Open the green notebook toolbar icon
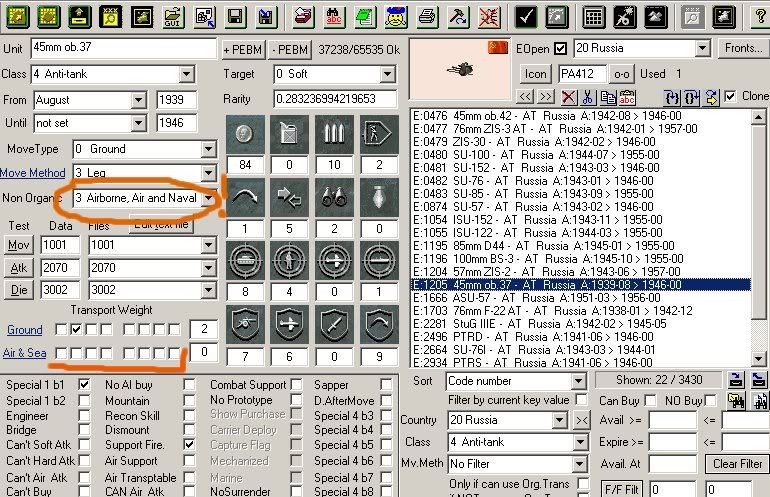Viewport: 770px width, 497px height. point(364,18)
